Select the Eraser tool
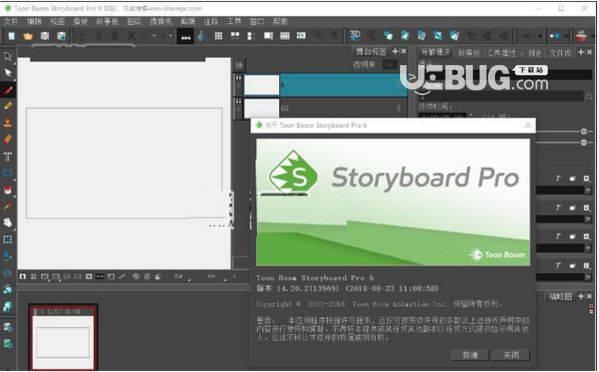599x372 pixels. tap(8, 139)
